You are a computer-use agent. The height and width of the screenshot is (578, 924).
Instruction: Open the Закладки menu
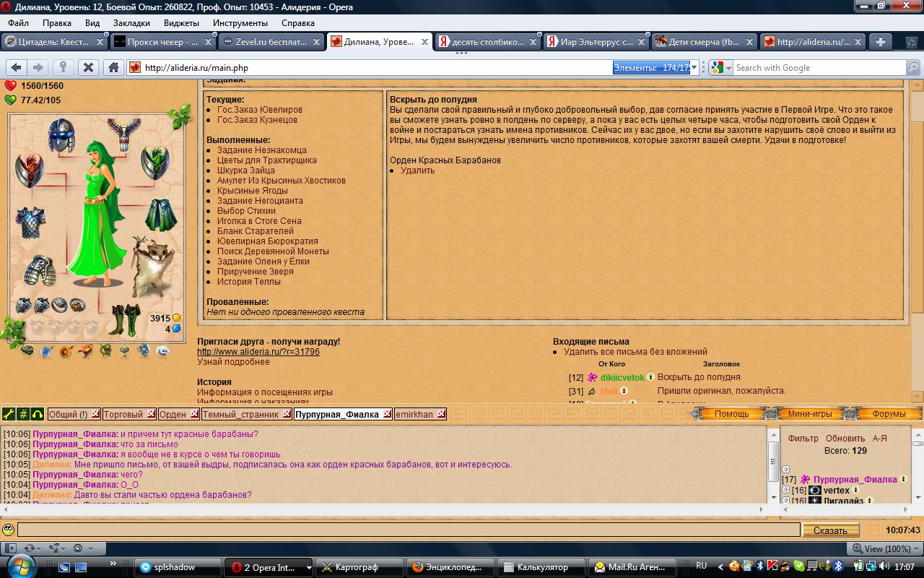click(131, 22)
